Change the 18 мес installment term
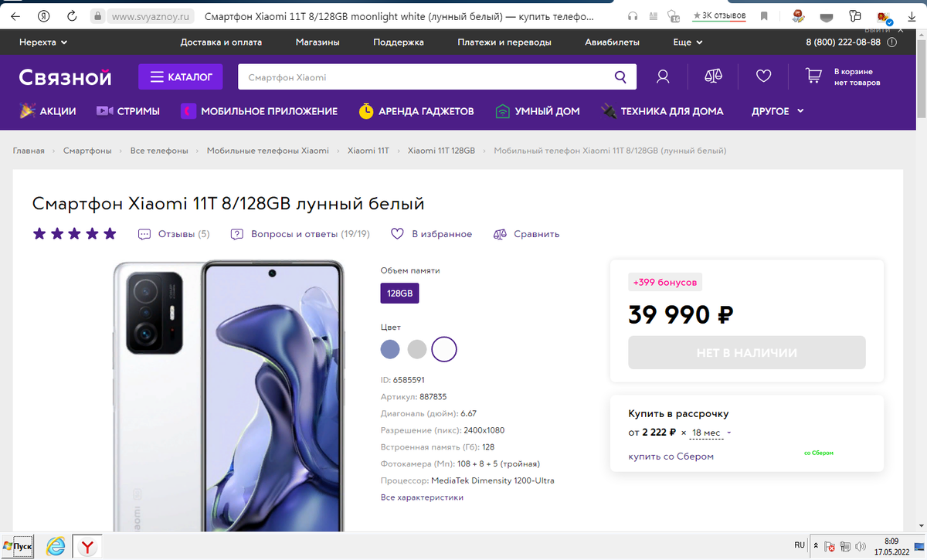The width and height of the screenshot is (927, 560). tap(708, 433)
